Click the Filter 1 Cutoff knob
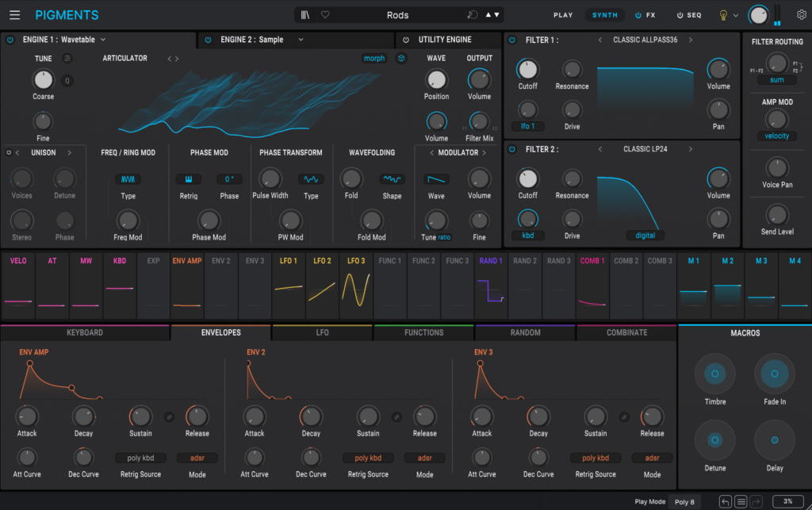812x510 pixels. [x=527, y=70]
